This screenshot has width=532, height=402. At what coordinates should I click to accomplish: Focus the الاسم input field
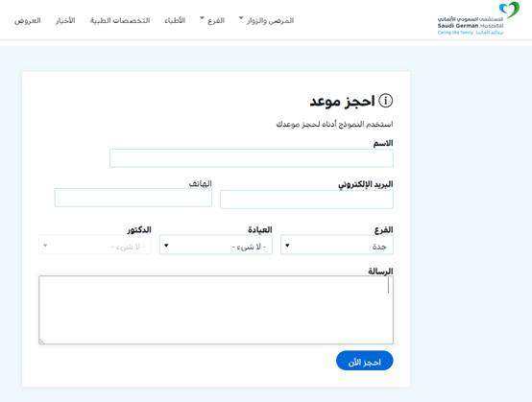(252, 158)
